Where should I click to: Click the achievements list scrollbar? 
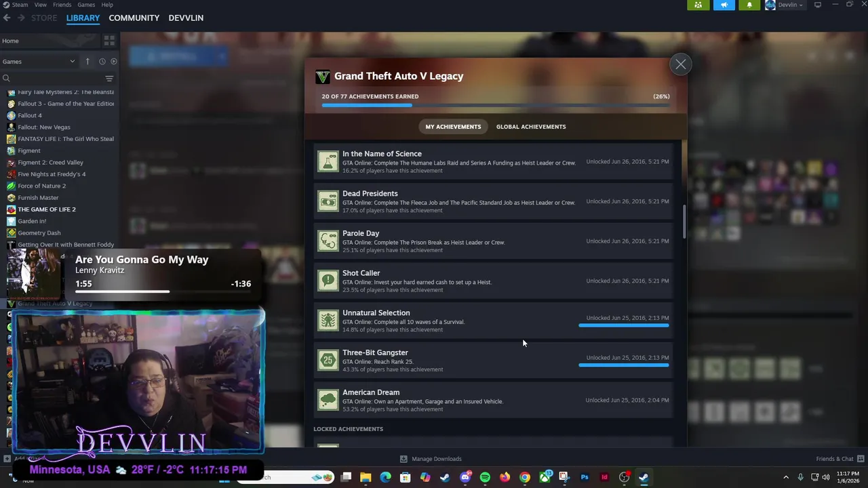click(x=684, y=222)
